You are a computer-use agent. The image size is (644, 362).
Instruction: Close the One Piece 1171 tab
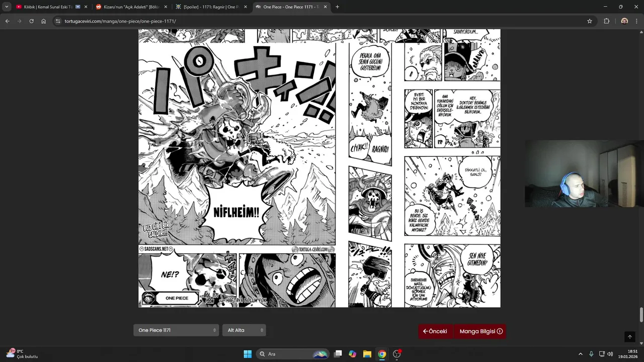(326, 7)
